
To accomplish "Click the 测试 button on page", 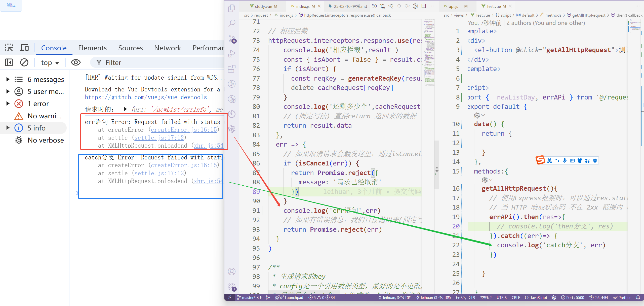I will [11, 5].
